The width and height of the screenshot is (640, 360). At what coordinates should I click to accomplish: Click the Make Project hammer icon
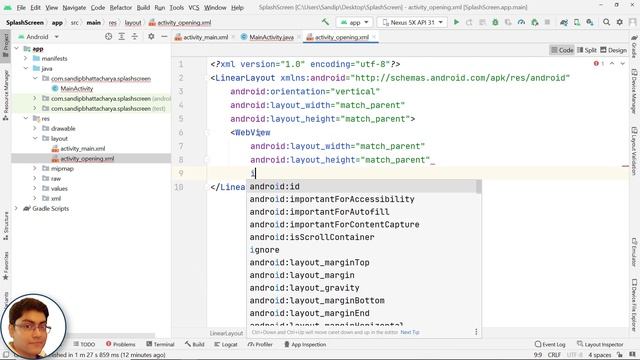(325, 22)
